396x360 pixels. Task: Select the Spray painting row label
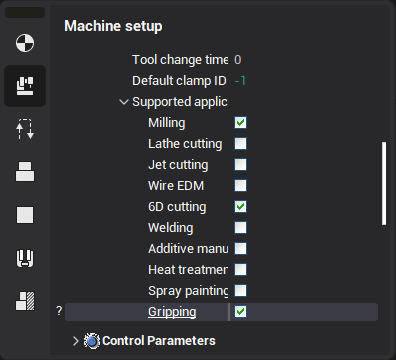[188, 291]
